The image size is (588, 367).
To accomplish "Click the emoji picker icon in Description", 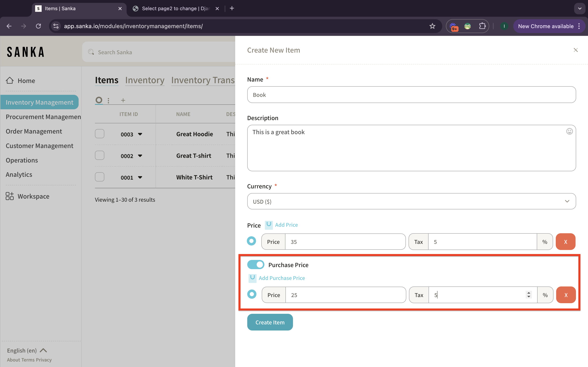I will tap(569, 131).
